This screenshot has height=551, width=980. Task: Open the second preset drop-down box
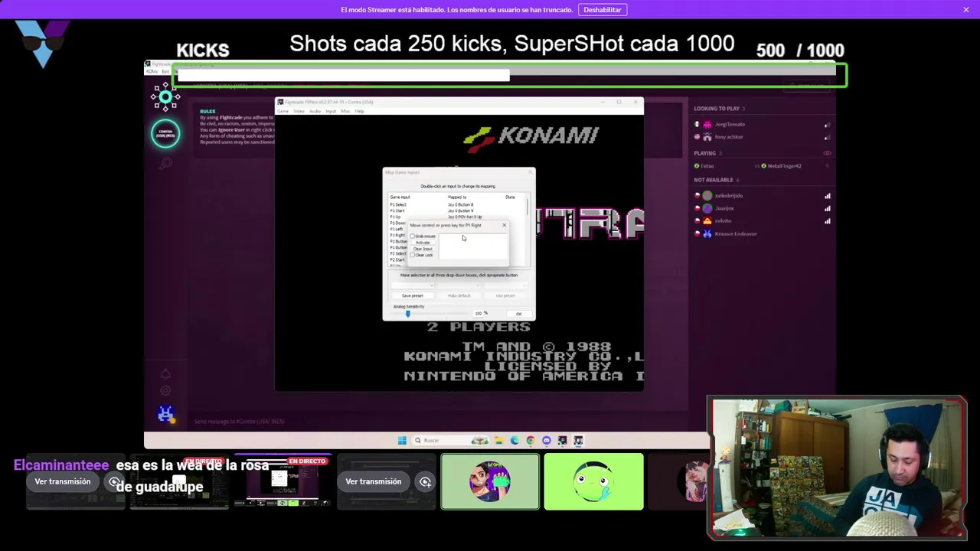pyautogui.click(x=458, y=285)
